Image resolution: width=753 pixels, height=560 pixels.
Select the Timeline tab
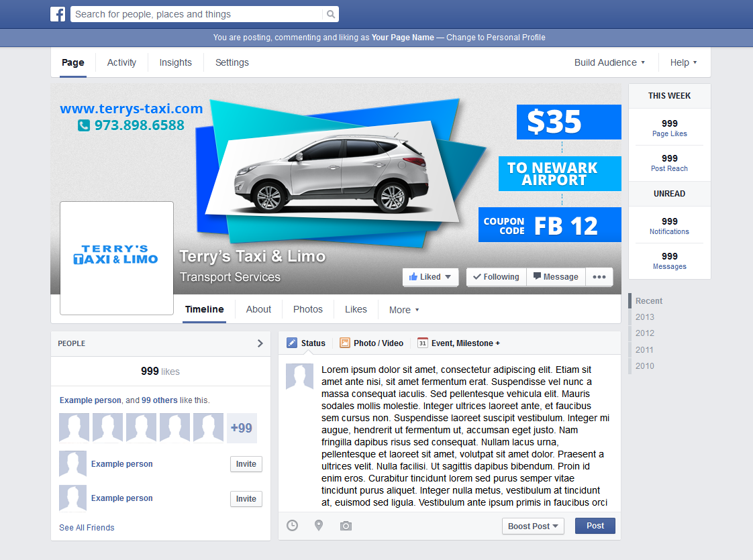pyautogui.click(x=204, y=310)
